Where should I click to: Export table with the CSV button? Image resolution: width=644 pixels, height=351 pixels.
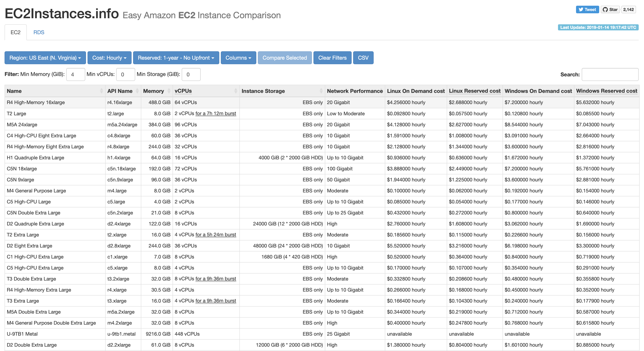(x=363, y=58)
